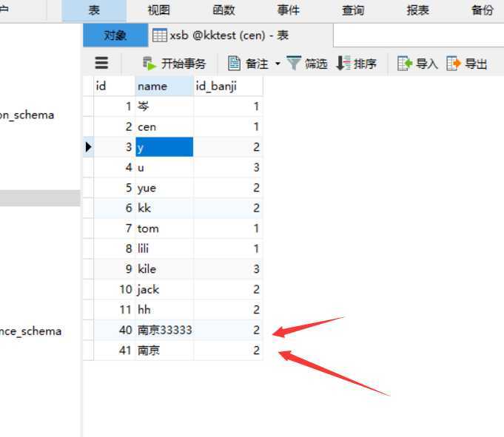Click the id_banji column header

pos(228,86)
